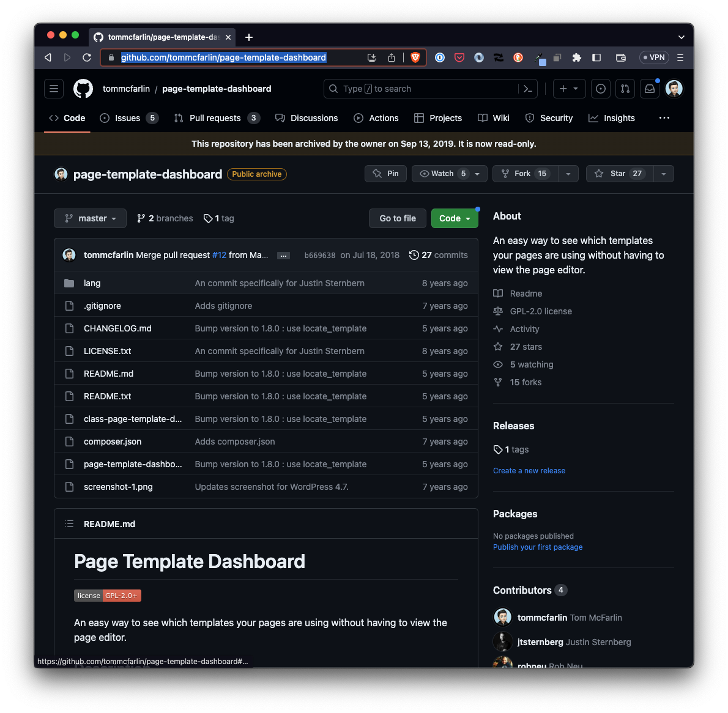Open the CHANGELOG.md file

(117, 328)
